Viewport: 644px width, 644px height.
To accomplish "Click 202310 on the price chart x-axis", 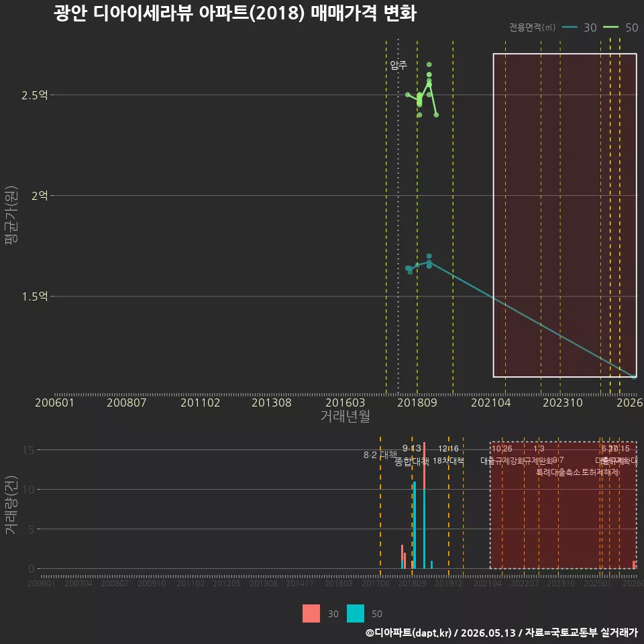I will point(563,402).
